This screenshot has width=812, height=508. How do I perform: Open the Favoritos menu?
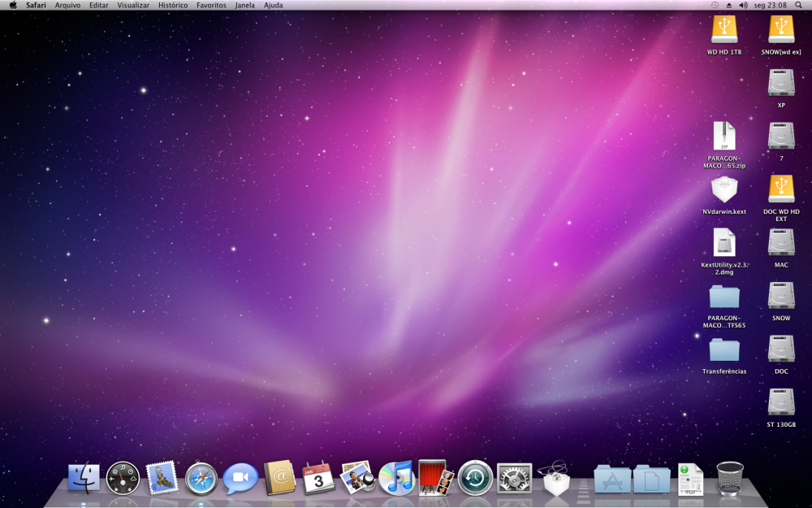click(211, 5)
